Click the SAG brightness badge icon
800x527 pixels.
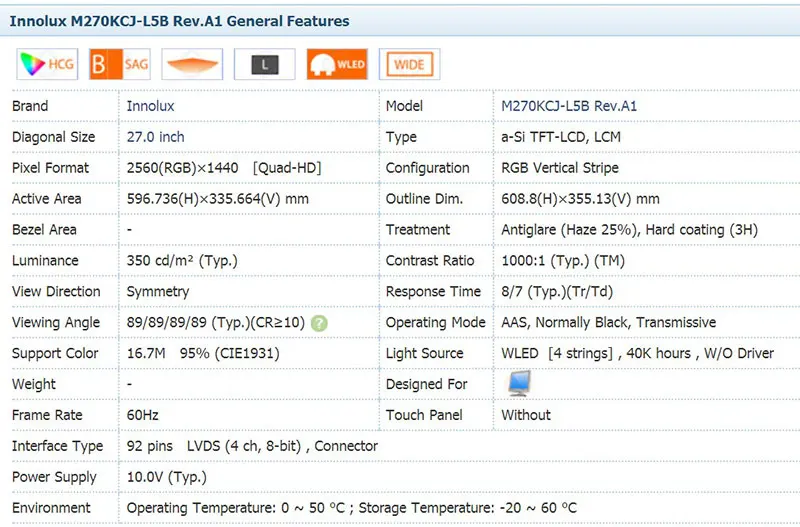pos(120,64)
